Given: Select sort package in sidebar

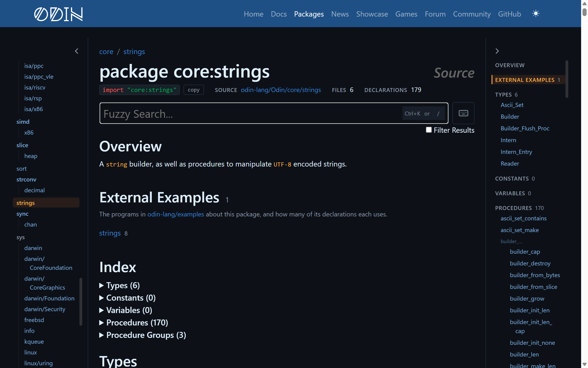Looking at the screenshot, I should pyautogui.click(x=21, y=168).
